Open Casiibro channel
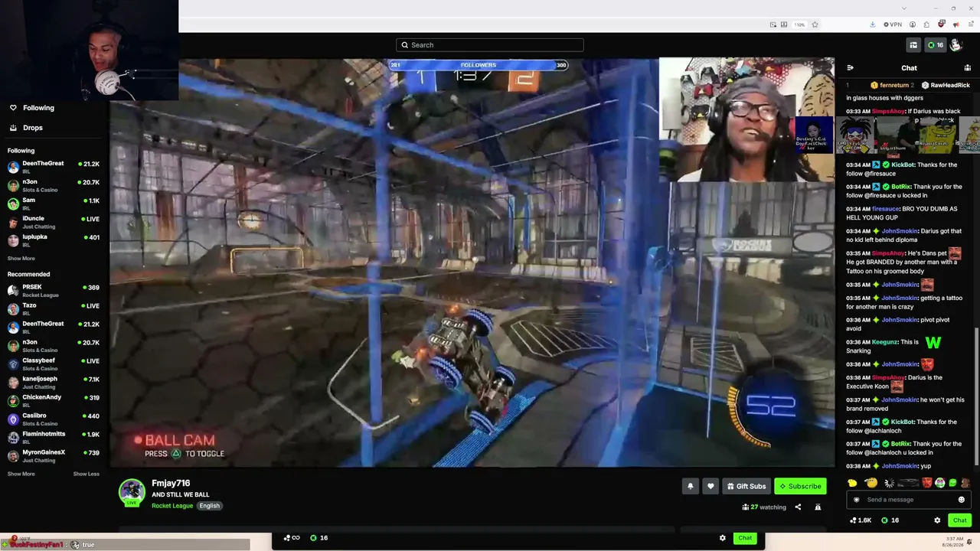 click(54, 419)
